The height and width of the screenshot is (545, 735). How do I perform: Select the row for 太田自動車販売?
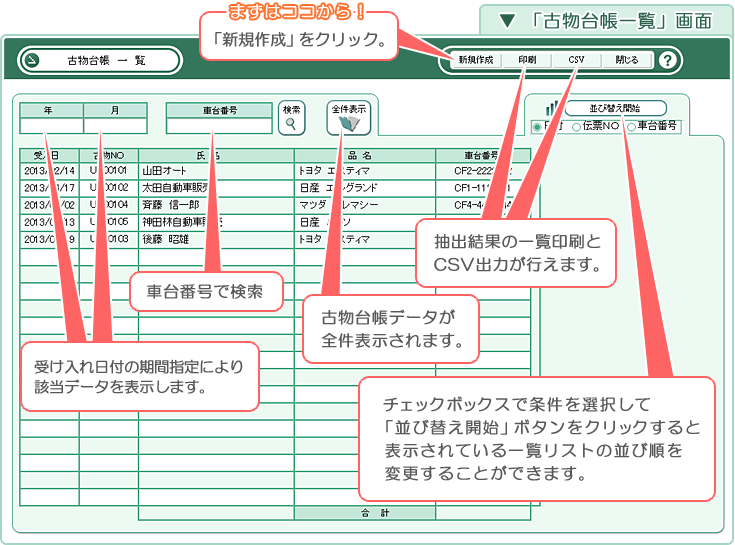click(x=275, y=188)
